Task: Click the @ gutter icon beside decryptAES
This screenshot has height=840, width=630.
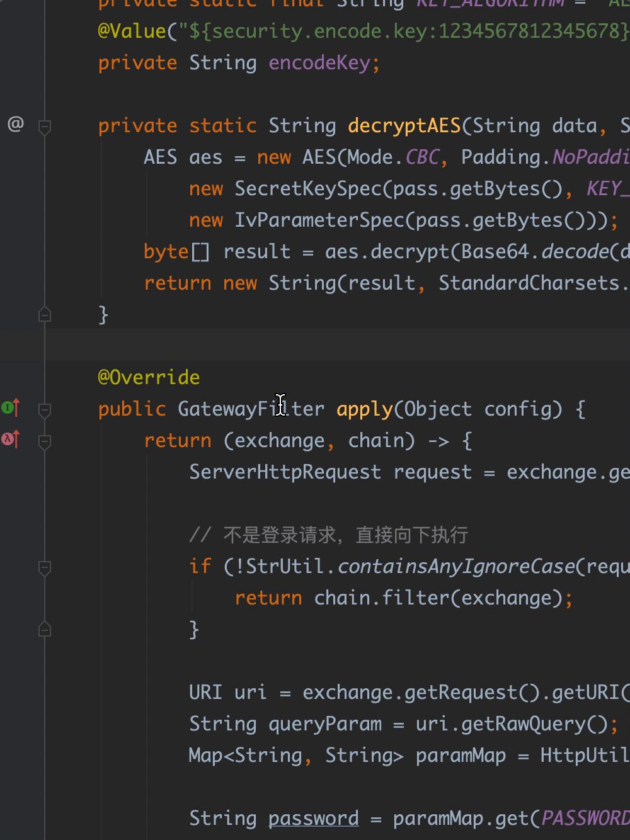Action: [x=15, y=124]
